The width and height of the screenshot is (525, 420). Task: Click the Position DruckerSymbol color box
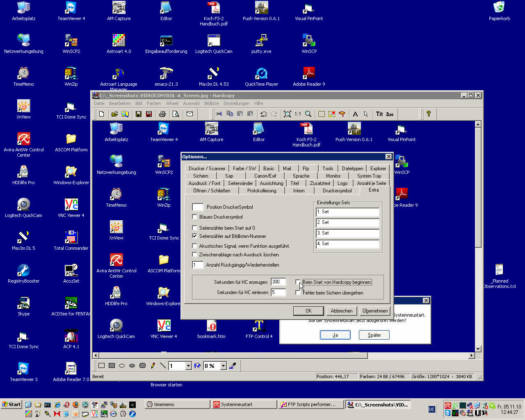click(198, 207)
